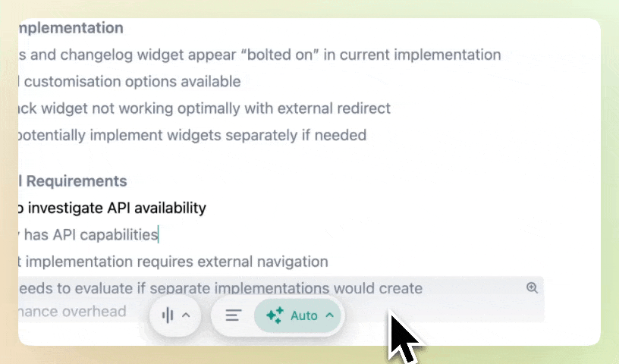619x364 pixels.
Task: Click the 'nplementation' section heading
Action: click(71, 28)
